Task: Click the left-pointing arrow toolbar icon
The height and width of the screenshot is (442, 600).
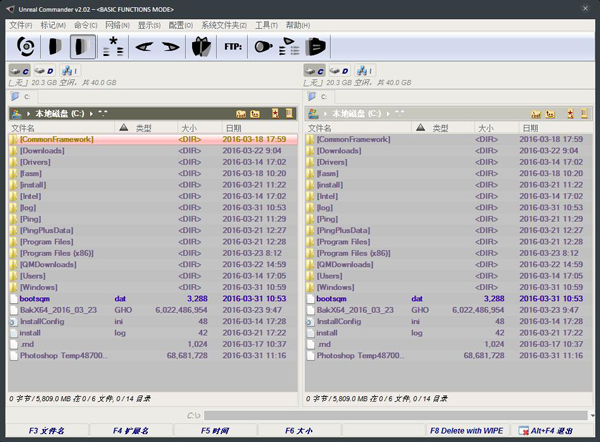Action: coord(144,47)
